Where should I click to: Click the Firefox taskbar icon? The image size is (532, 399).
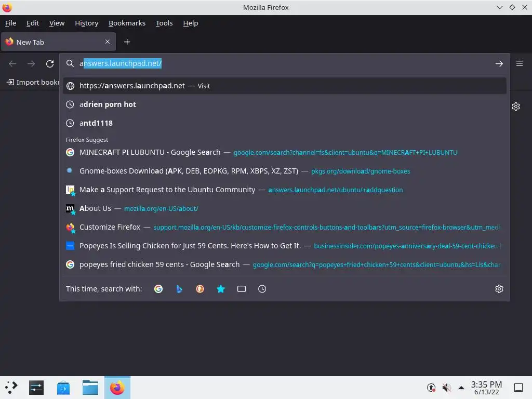pos(117,388)
